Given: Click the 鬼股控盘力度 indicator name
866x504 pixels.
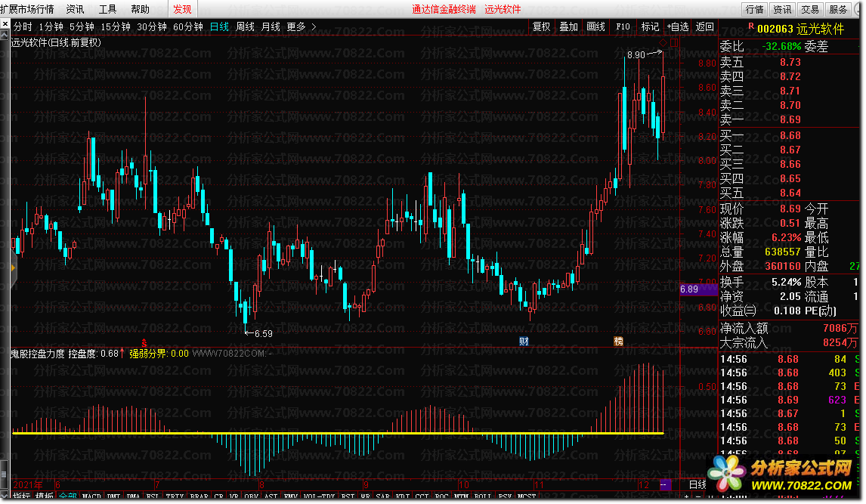Looking at the screenshot, I should (x=38, y=354).
